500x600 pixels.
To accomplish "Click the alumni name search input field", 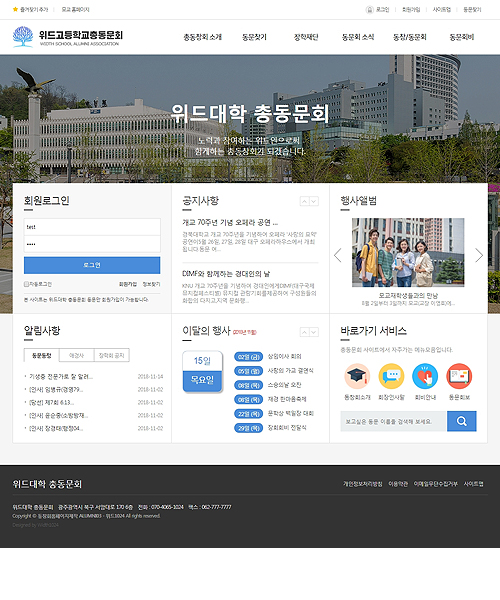I will click(x=393, y=421).
